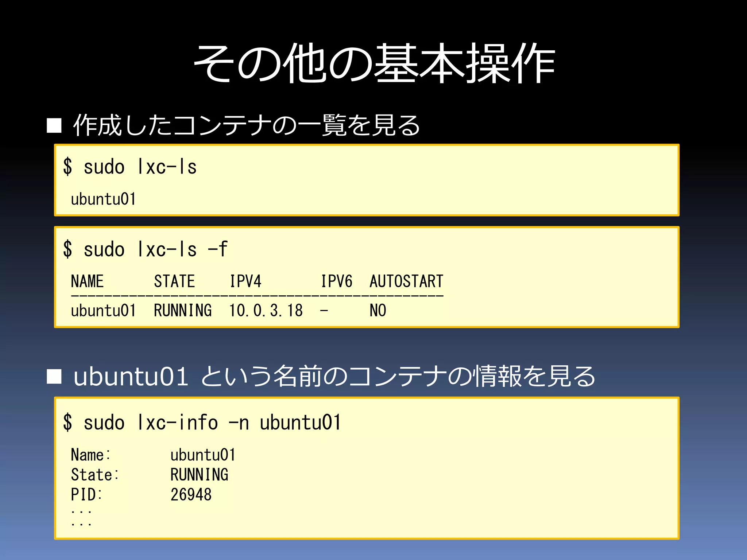Click the first square bullet marker
Image resolution: width=747 pixels, height=560 pixels.
pos(54,126)
